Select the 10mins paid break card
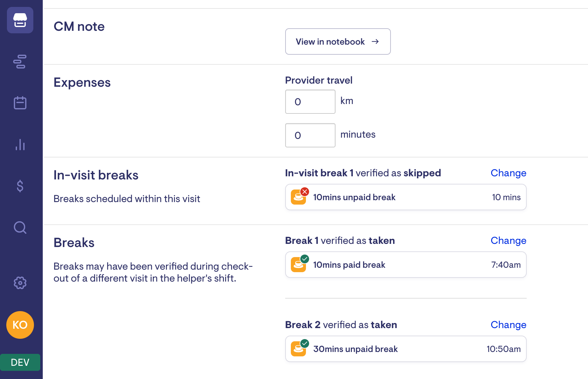The height and width of the screenshot is (379, 588). pos(406,265)
